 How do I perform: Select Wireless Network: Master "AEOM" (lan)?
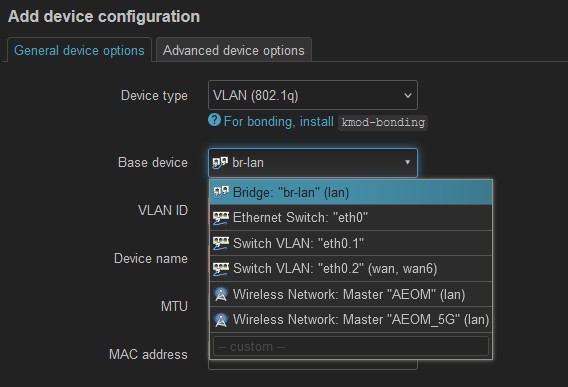point(351,294)
